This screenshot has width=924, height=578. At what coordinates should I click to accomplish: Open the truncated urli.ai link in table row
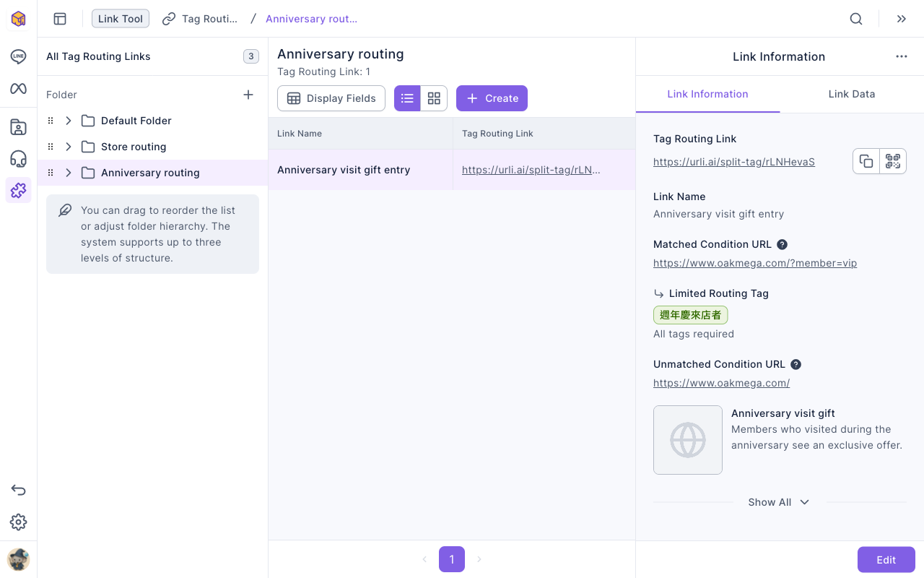tap(531, 170)
